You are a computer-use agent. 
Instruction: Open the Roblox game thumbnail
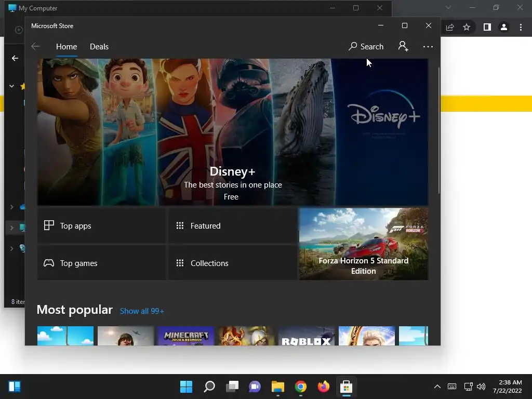(307, 336)
